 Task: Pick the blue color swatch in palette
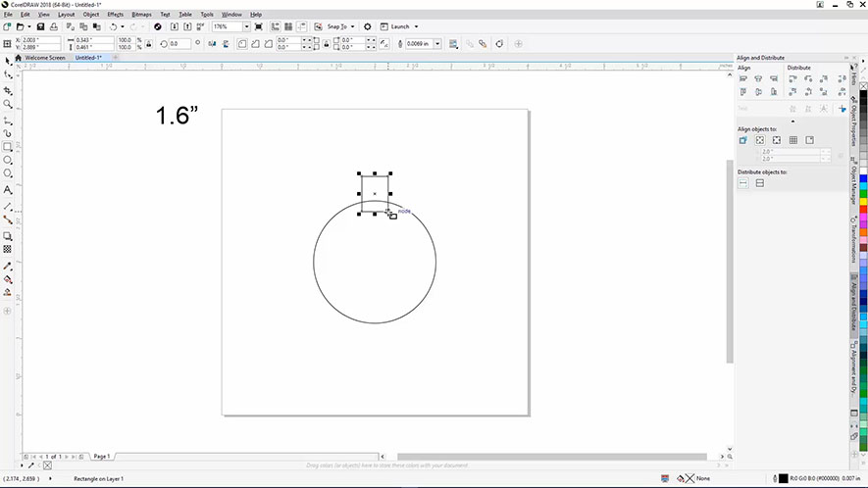[862, 180]
